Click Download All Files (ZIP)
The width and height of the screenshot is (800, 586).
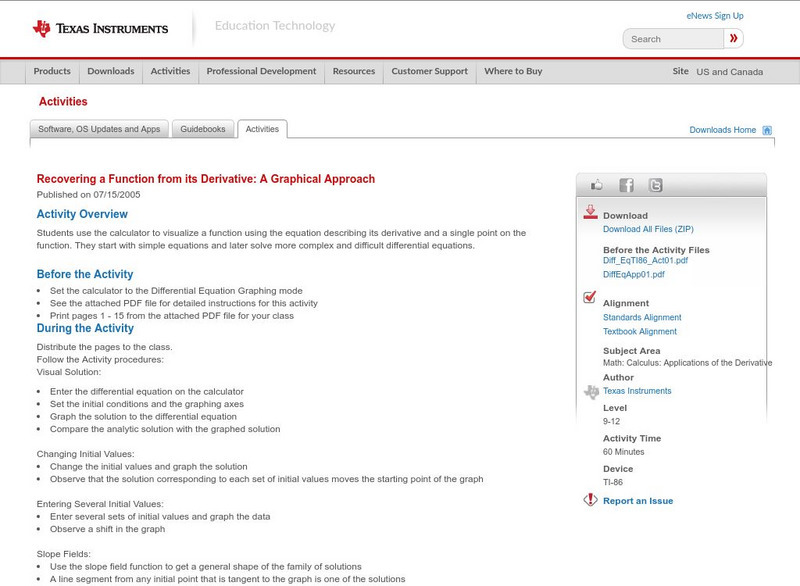click(648, 229)
